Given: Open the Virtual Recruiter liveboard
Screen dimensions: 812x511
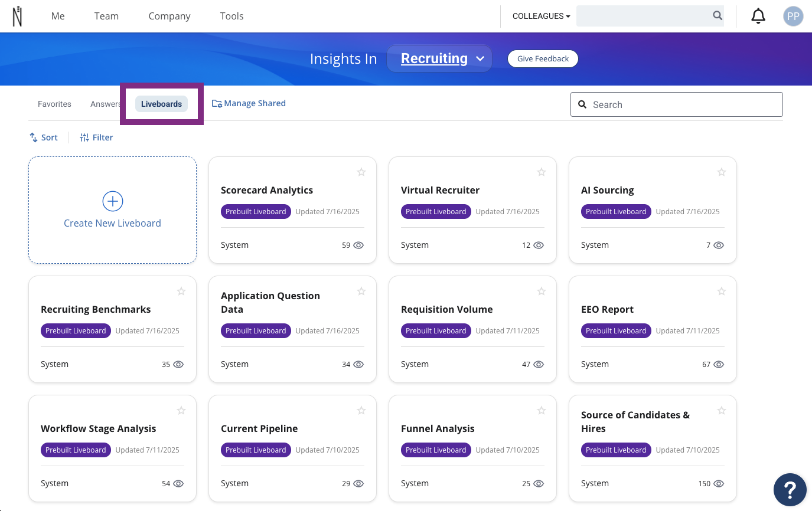Looking at the screenshot, I should coord(440,190).
